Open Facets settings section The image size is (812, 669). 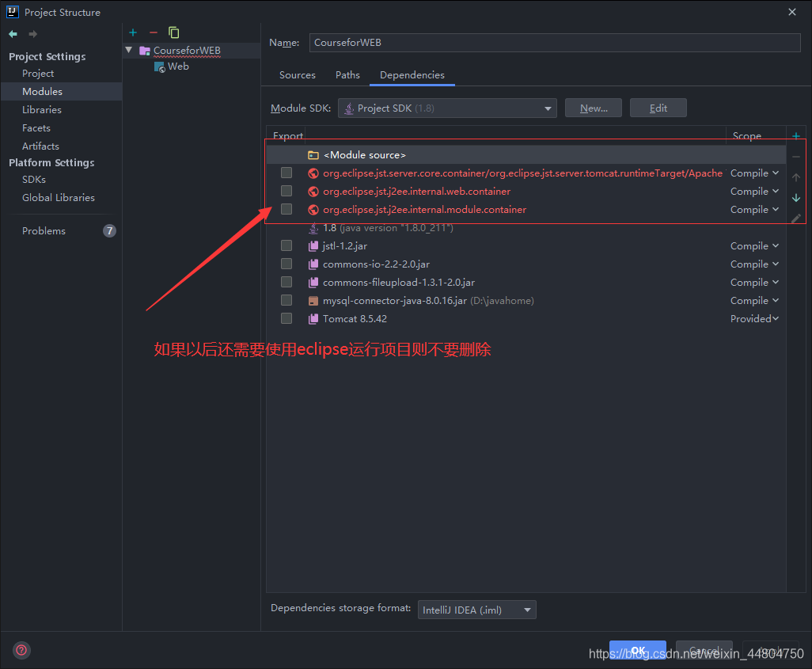tap(36, 128)
